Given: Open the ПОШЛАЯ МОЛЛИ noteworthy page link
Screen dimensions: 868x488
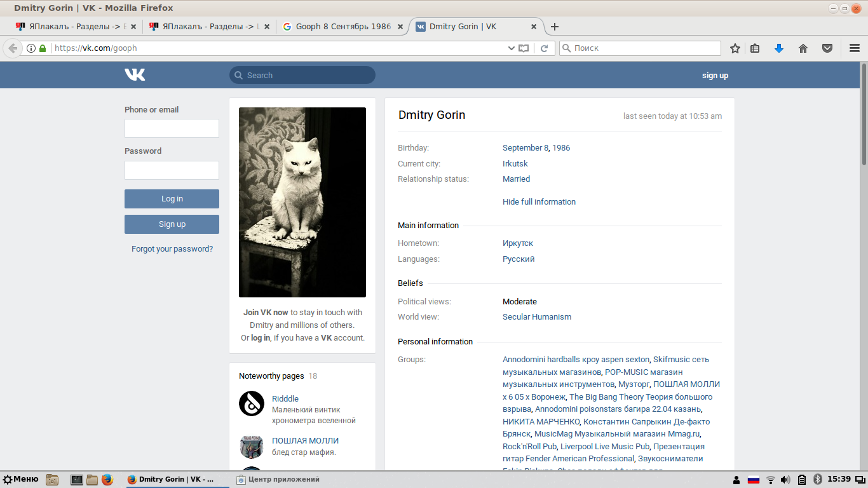Looking at the screenshot, I should click(x=306, y=441).
